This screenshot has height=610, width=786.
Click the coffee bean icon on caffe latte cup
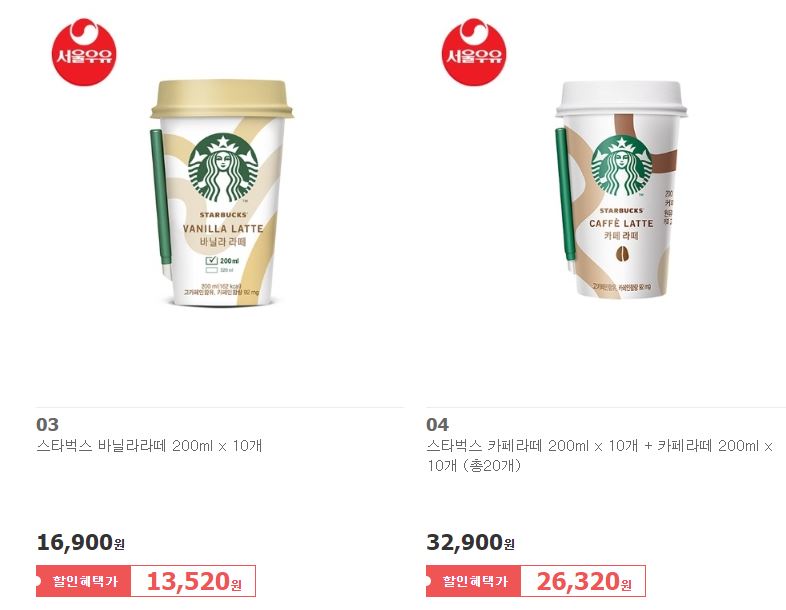click(622, 255)
